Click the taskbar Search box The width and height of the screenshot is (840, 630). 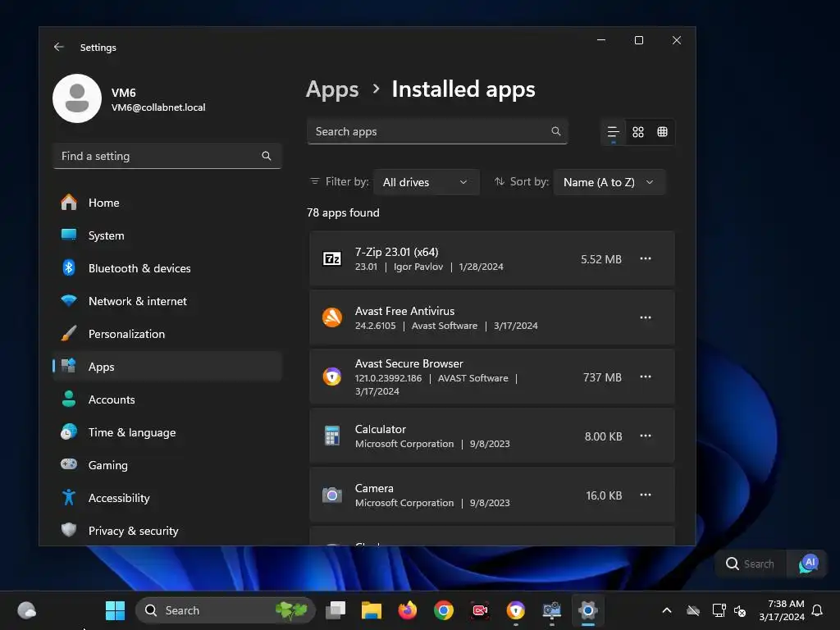tap(226, 610)
